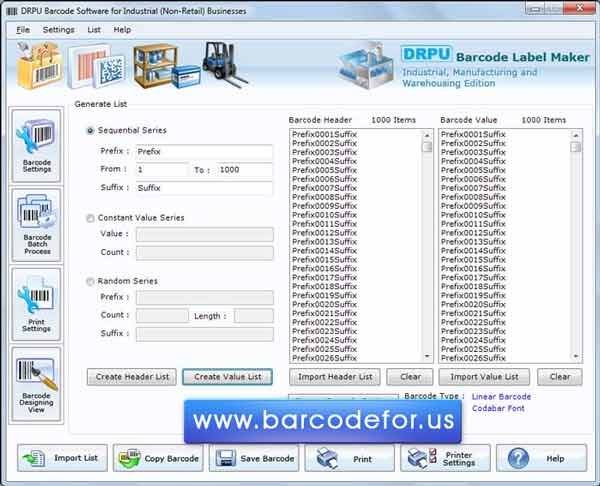
Task: Click the Import List button
Action: click(x=62, y=458)
